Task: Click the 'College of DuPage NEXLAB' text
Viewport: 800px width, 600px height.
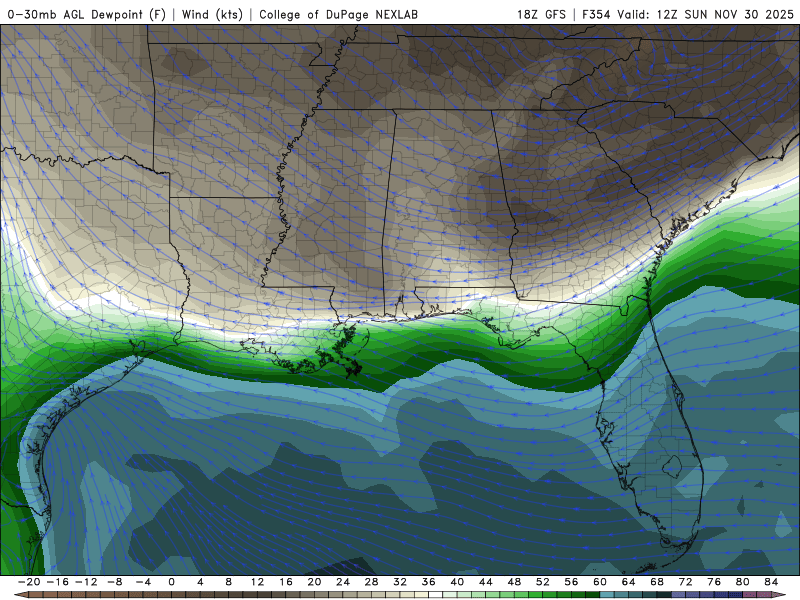Action: pyautogui.click(x=338, y=14)
